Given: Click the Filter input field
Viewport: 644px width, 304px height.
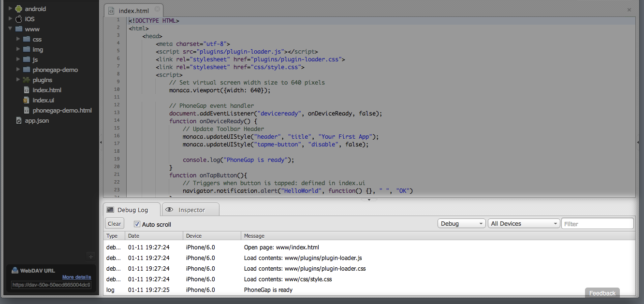Looking at the screenshot, I should 597,224.
